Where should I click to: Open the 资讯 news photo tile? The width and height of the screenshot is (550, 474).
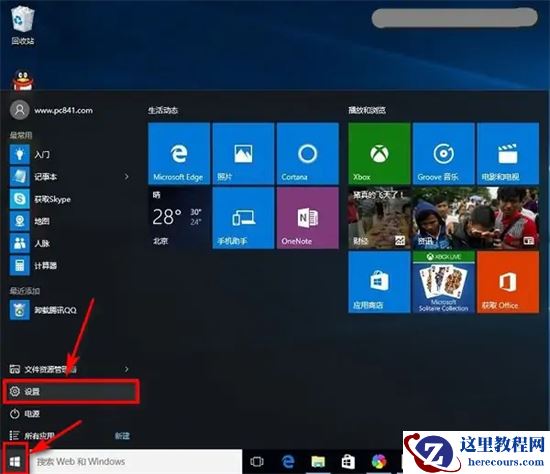476,218
